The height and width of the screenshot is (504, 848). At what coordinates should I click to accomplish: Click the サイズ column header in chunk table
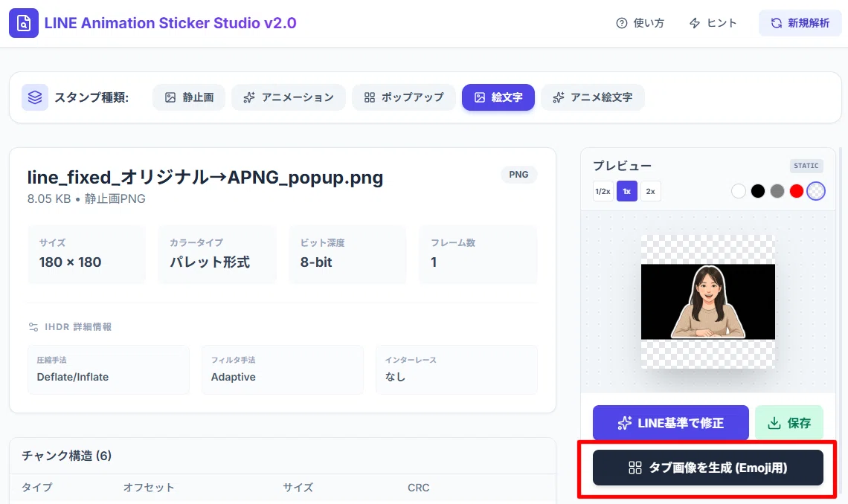[x=298, y=487]
